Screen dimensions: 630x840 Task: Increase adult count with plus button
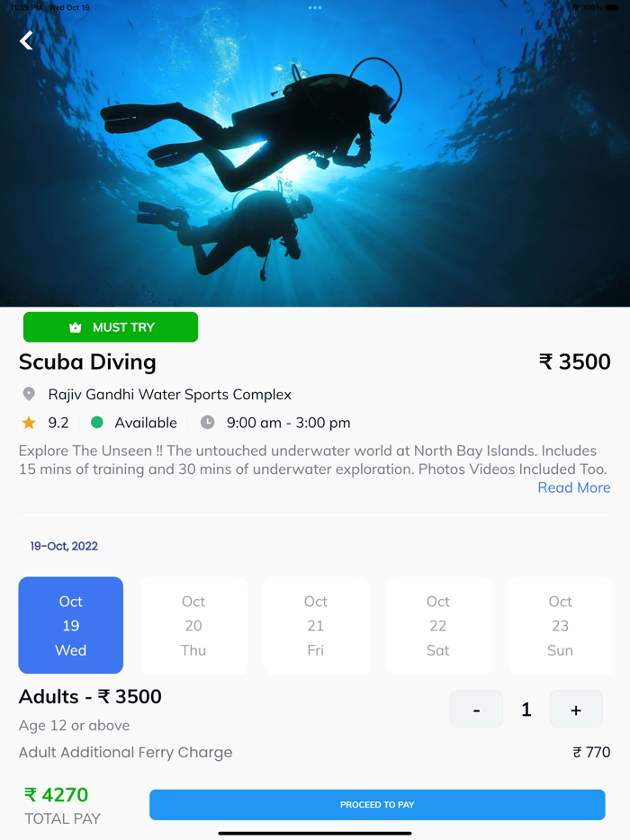click(576, 710)
